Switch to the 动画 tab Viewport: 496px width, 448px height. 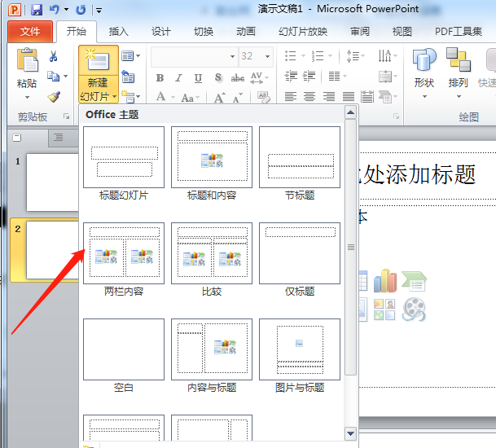(246, 31)
